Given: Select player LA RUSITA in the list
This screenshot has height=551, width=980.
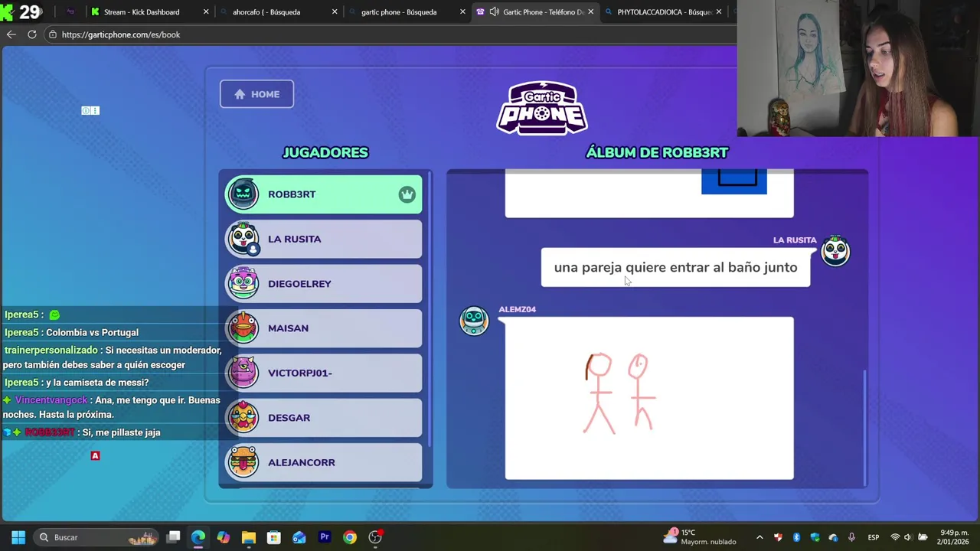Looking at the screenshot, I should [323, 239].
